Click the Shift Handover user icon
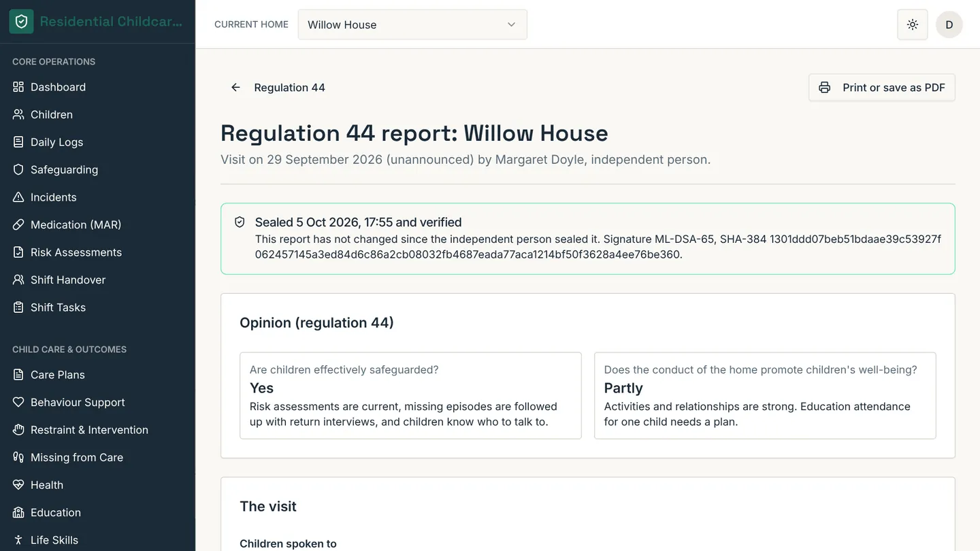980x551 pixels. click(x=18, y=280)
